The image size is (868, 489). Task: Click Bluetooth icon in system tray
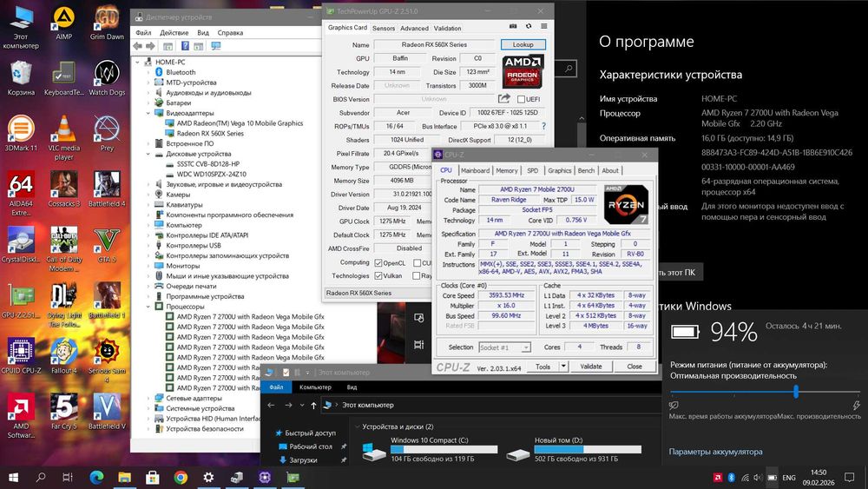coord(731,478)
